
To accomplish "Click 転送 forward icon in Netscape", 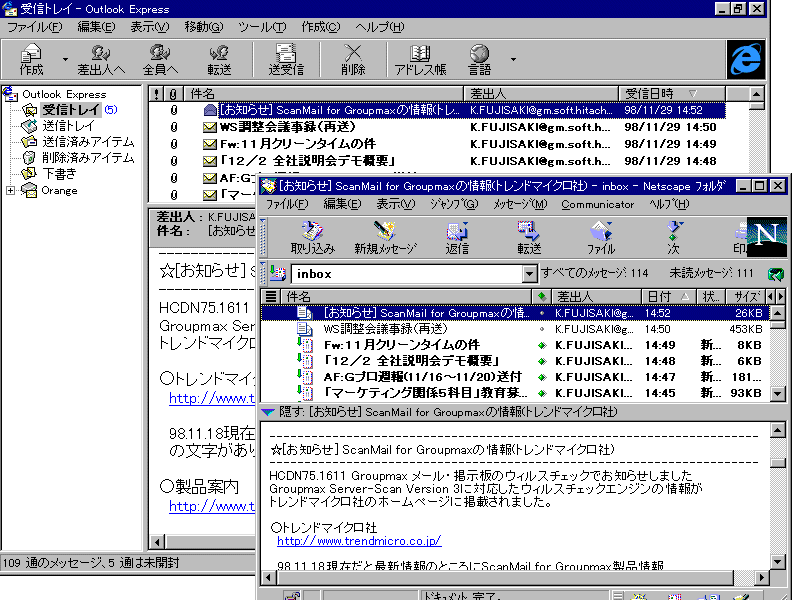I will 529,238.
